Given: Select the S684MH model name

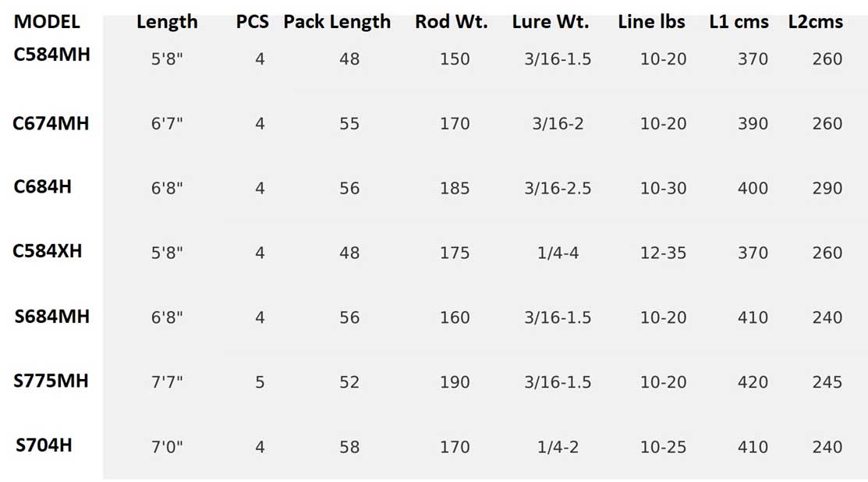Looking at the screenshot, I should pyautogui.click(x=51, y=316).
